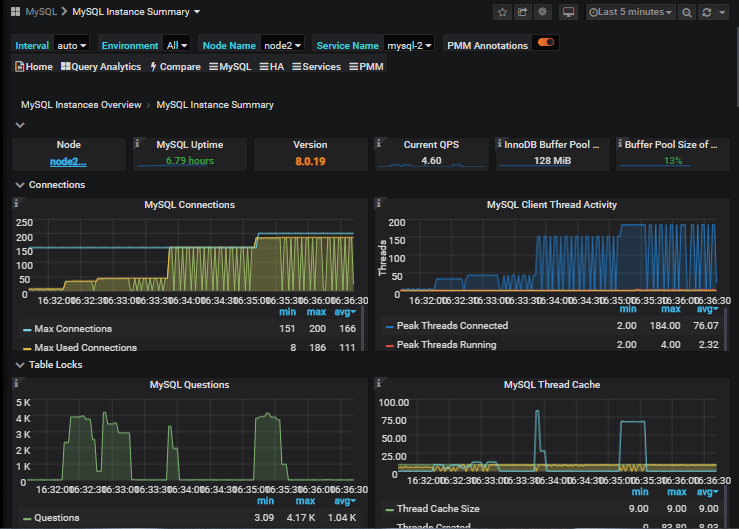The image size is (739, 529).
Task: Click the Max Connections legend color swatch
Action: [27, 330]
